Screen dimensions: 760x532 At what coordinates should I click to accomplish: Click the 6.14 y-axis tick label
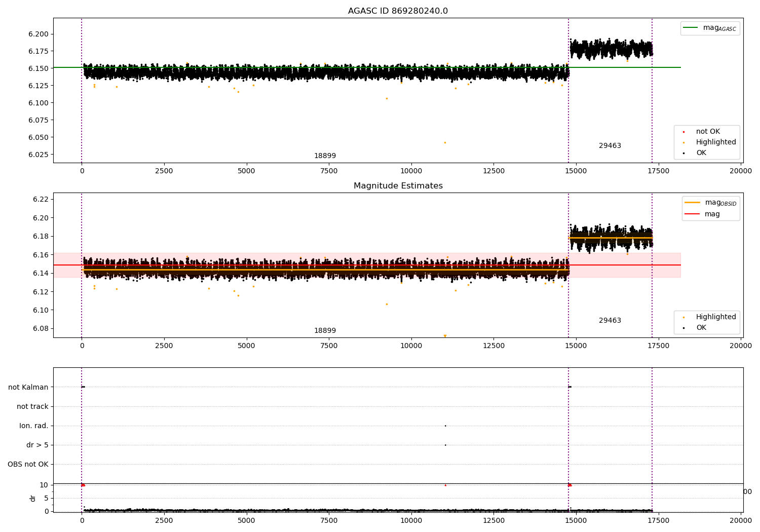(x=41, y=274)
